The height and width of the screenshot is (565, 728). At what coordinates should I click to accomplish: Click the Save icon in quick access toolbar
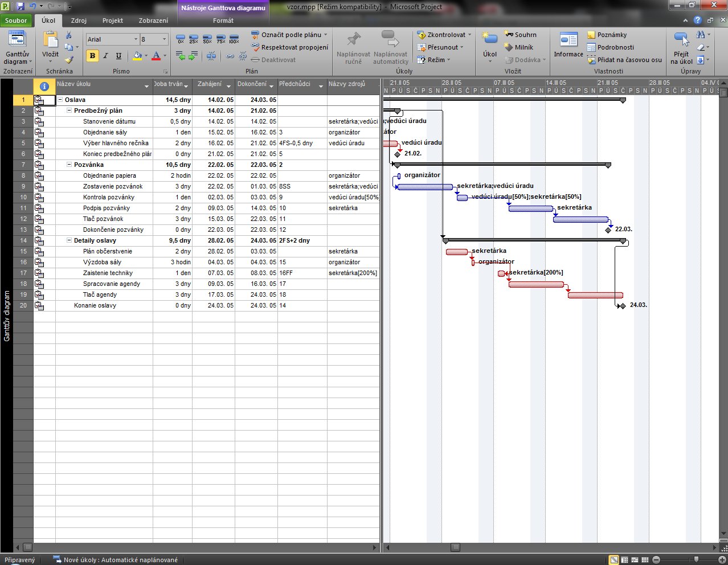(x=21, y=6)
